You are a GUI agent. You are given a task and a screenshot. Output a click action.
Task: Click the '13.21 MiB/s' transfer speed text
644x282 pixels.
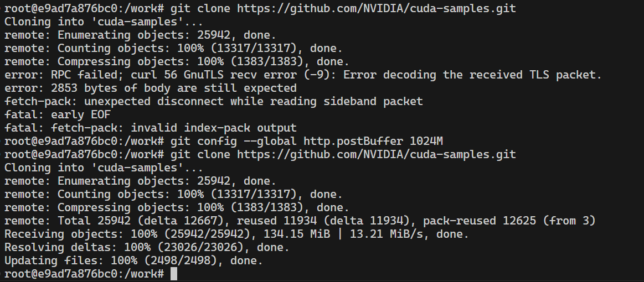[393, 234]
